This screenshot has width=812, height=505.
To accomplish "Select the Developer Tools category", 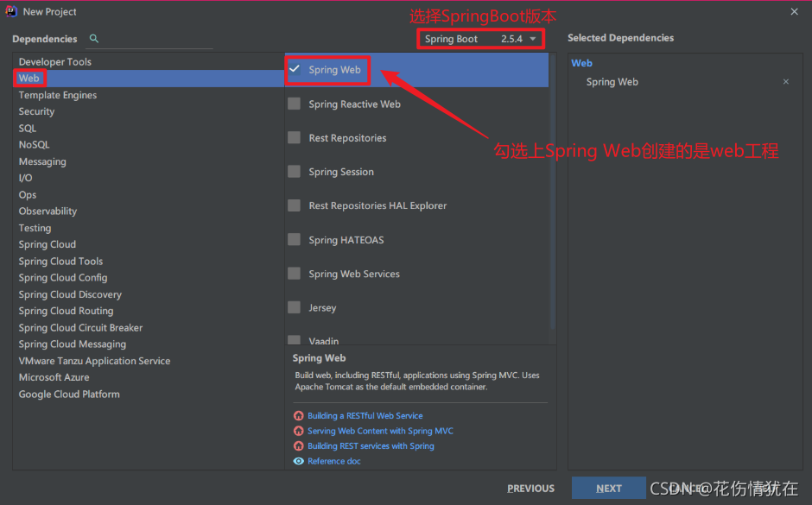I will [55, 61].
